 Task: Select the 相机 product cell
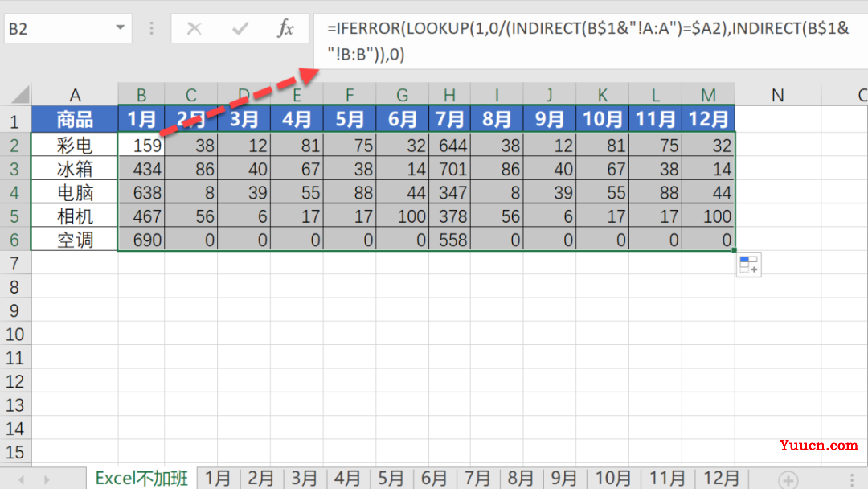[75, 216]
